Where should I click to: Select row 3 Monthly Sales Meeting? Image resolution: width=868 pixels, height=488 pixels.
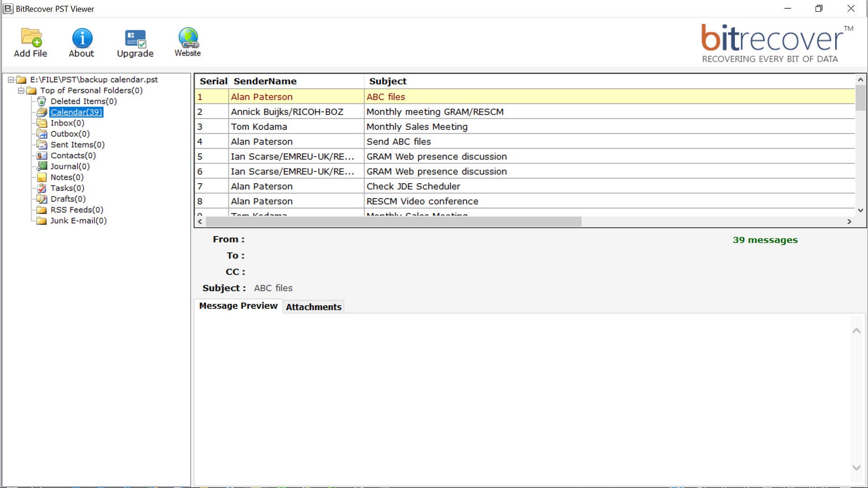[x=525, y=126]
